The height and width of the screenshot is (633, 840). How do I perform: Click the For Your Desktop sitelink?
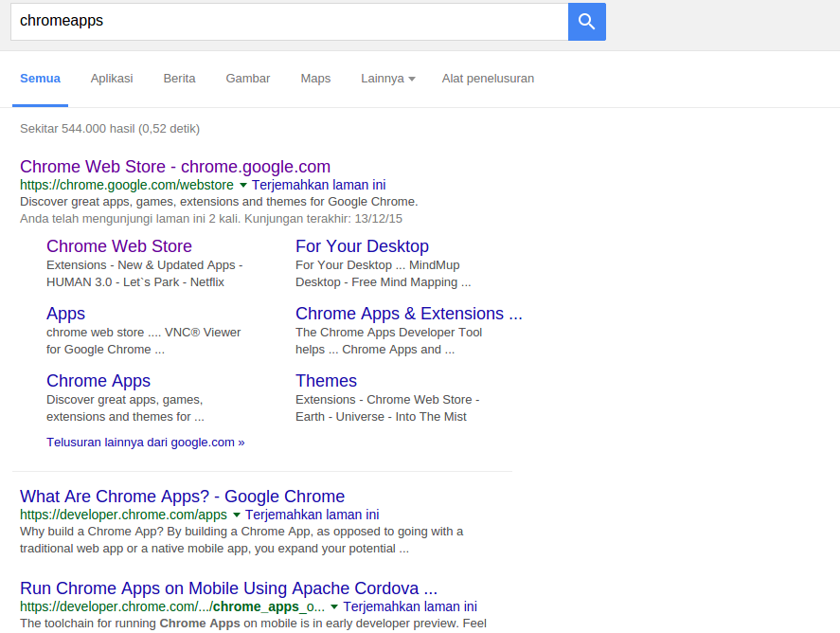(362, 246)
